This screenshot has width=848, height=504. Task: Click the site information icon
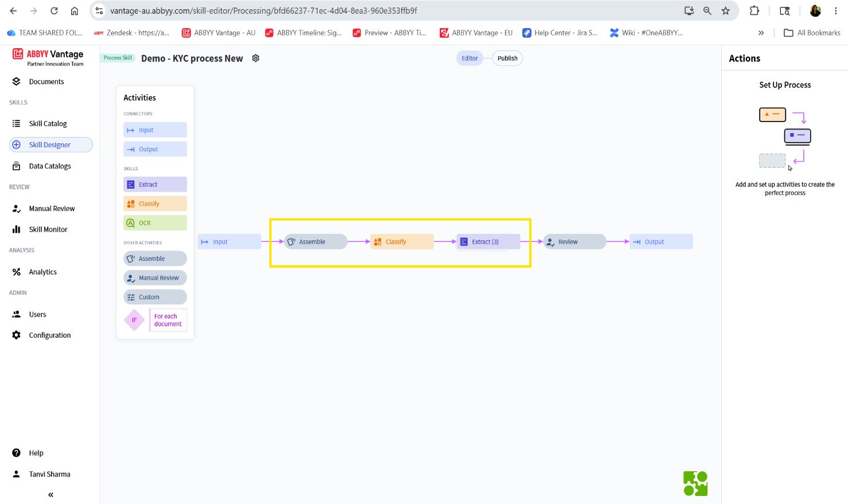coord(99,10)
